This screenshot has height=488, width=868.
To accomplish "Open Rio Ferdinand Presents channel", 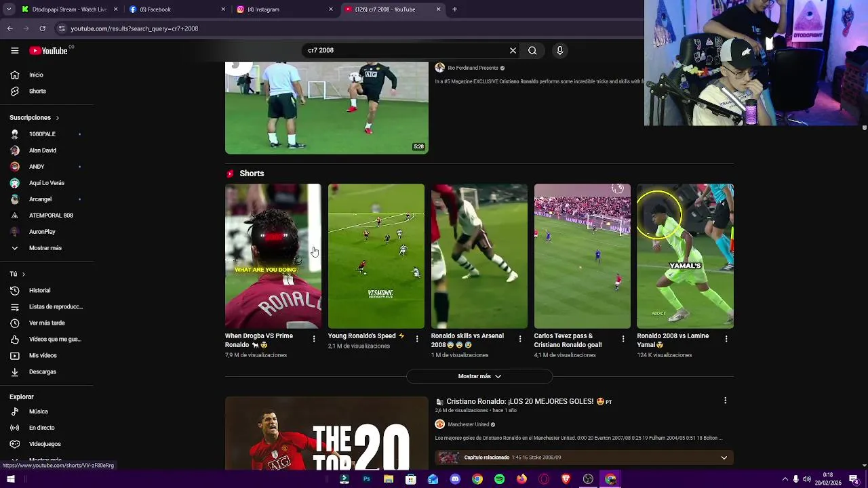I will [x=473, y=68].
